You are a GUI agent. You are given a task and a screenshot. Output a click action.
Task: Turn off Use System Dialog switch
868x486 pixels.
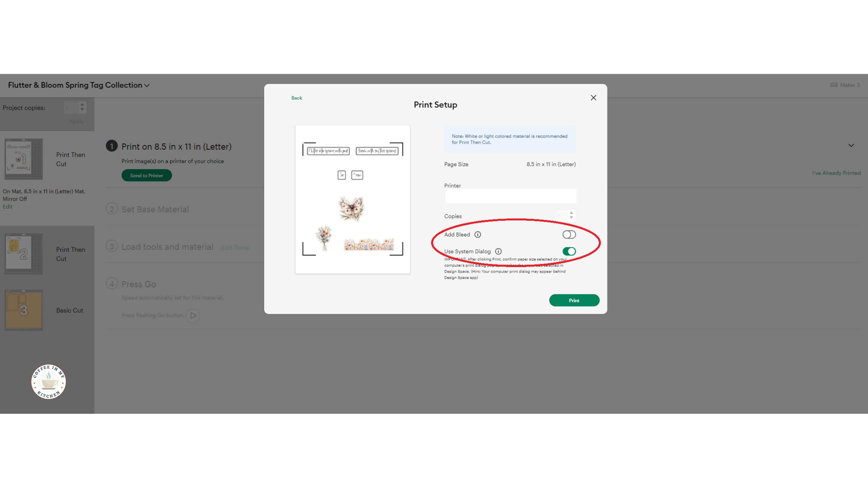(x=569, y=251)
